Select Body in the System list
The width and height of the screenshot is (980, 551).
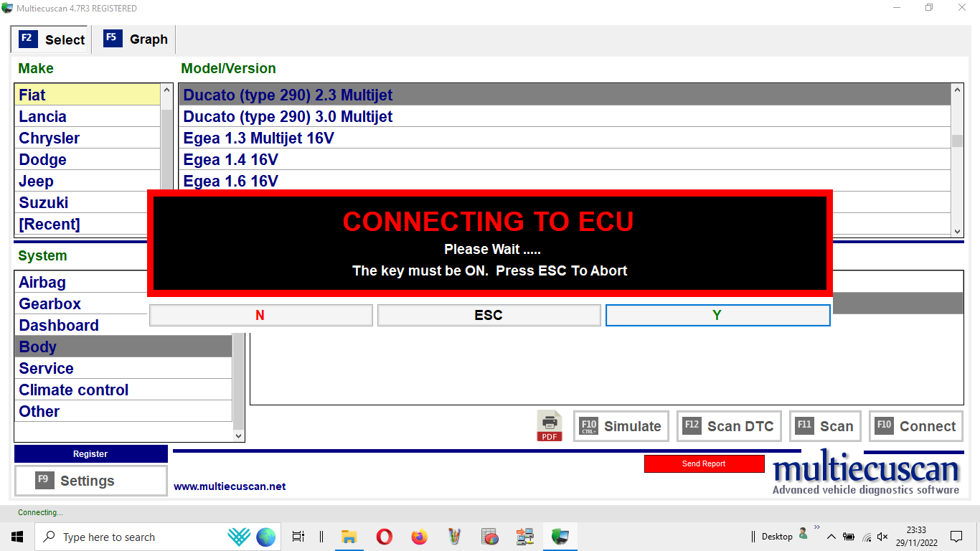(x=123, y=347)
